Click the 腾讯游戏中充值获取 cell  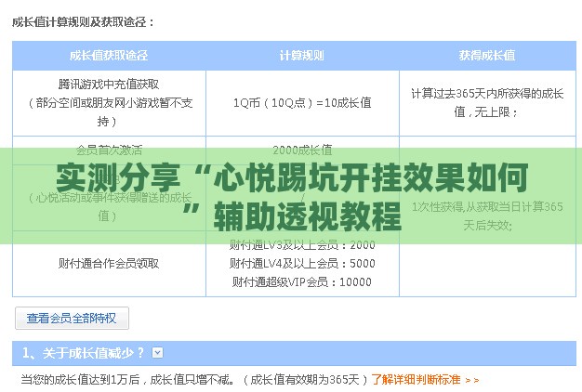[x=109, y=103]
